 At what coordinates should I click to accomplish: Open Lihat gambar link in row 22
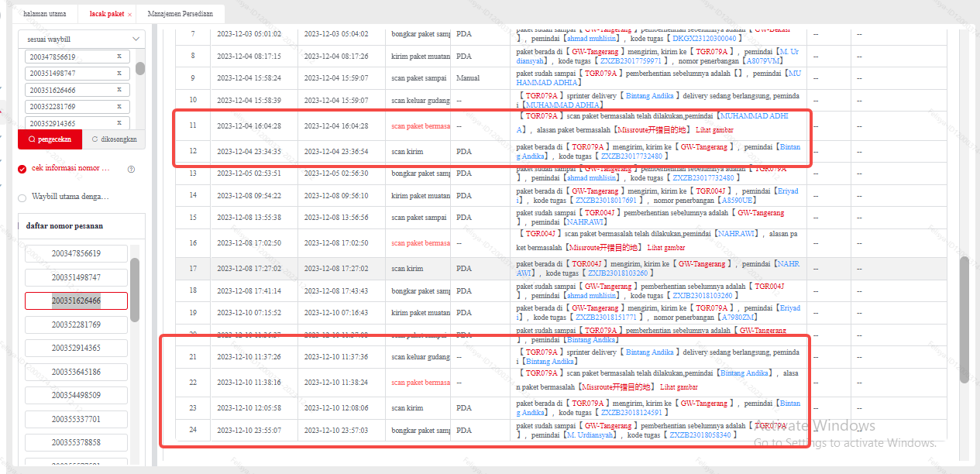click(679, 387)
